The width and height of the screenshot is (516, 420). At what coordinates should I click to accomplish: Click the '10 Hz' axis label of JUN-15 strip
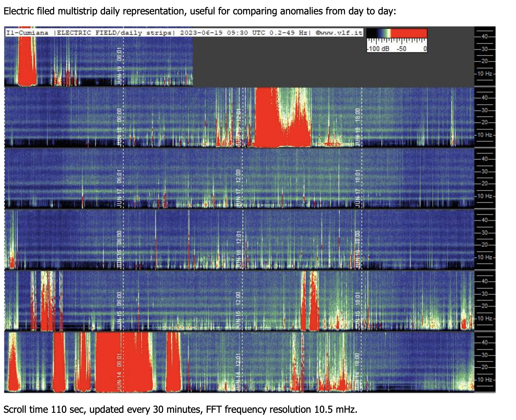(x=485, y=319)
